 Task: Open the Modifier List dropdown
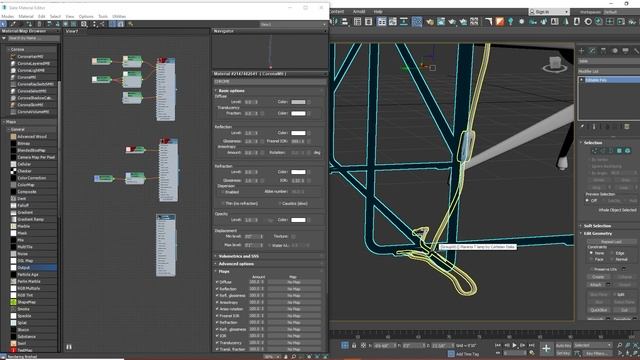[609, 71]
